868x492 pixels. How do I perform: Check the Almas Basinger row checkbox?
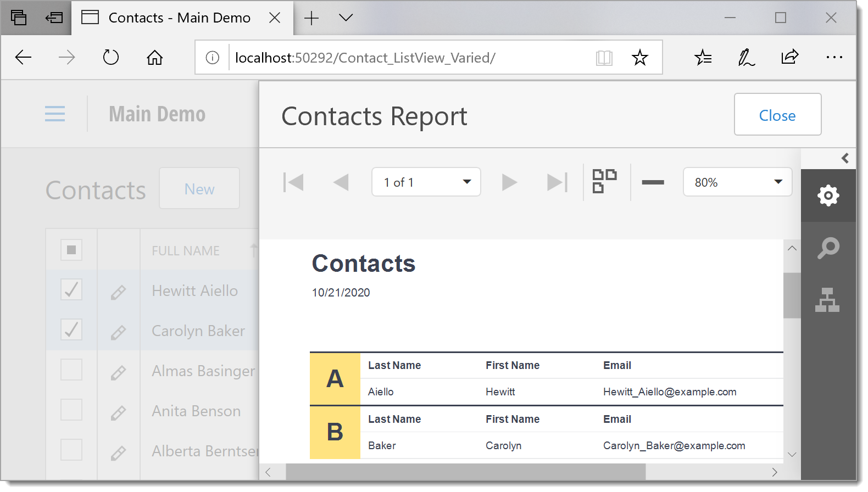pyautogui.click(x=71, y=370)
